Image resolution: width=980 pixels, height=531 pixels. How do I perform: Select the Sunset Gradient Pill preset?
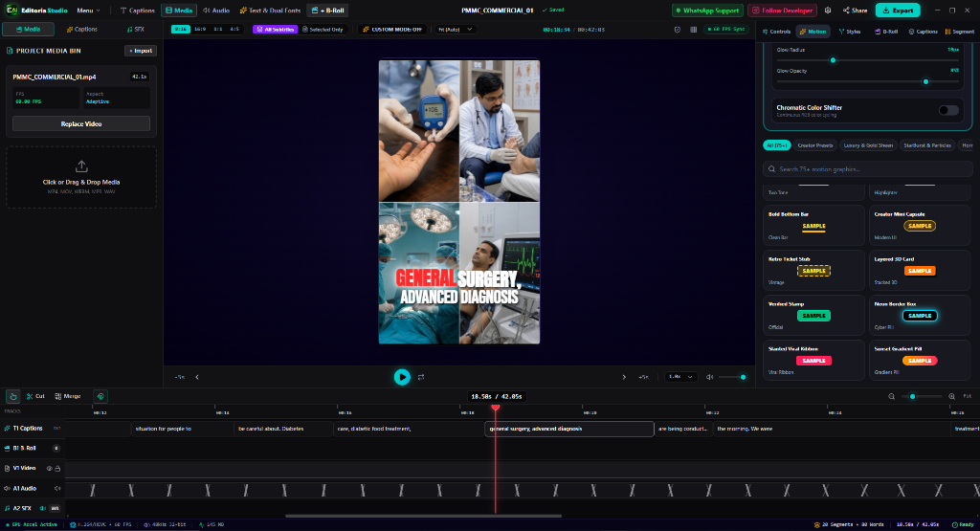pos(920,361)
